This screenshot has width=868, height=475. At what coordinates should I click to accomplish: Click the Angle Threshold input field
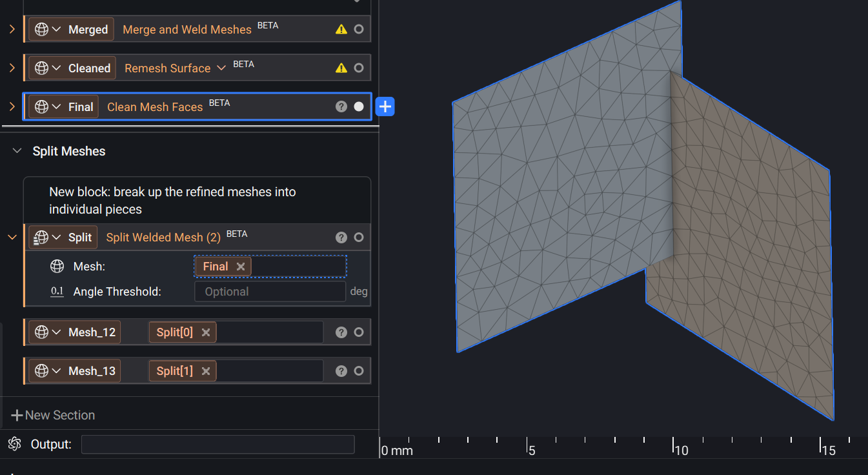(x=270, y=292)
